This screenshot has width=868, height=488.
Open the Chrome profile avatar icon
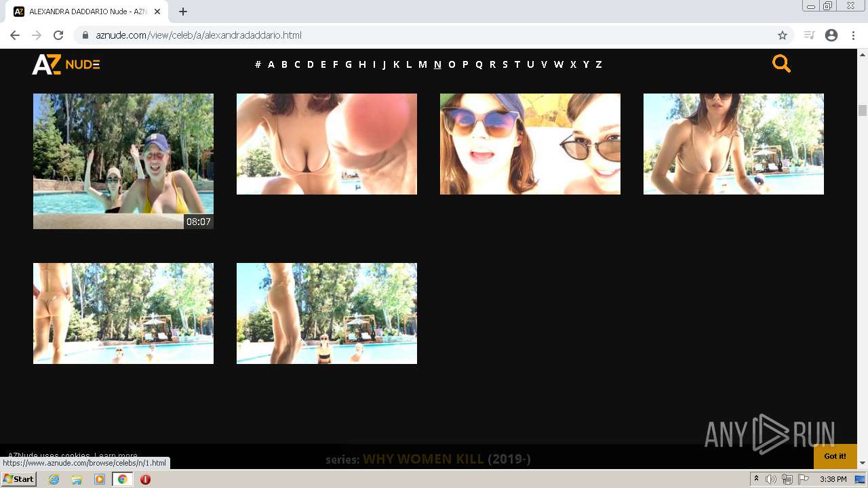click(831, 35)
